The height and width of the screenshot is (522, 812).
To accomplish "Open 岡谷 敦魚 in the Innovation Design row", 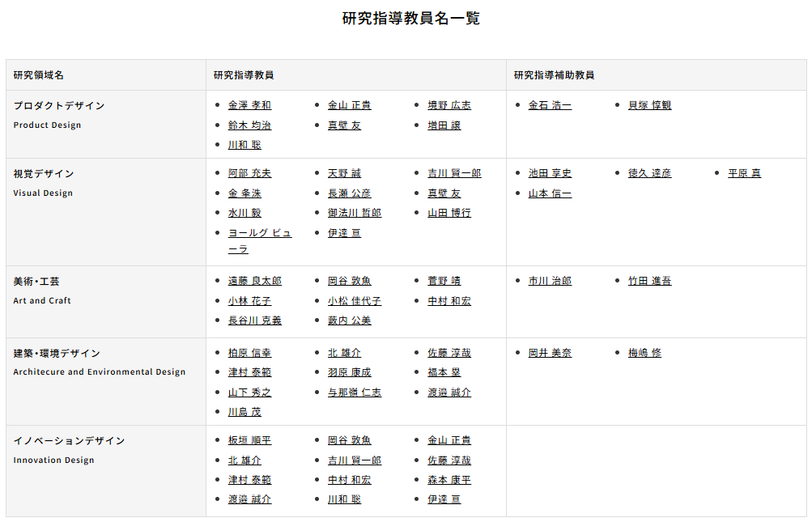I will (350, 440).
